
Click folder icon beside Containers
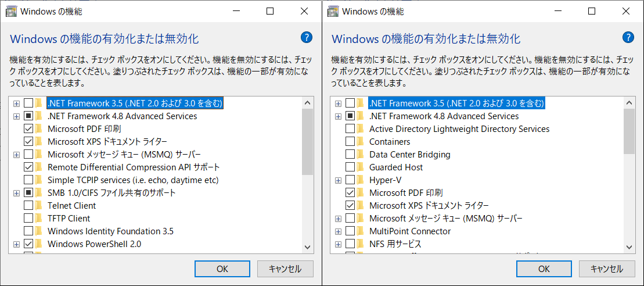coord(361,142)
